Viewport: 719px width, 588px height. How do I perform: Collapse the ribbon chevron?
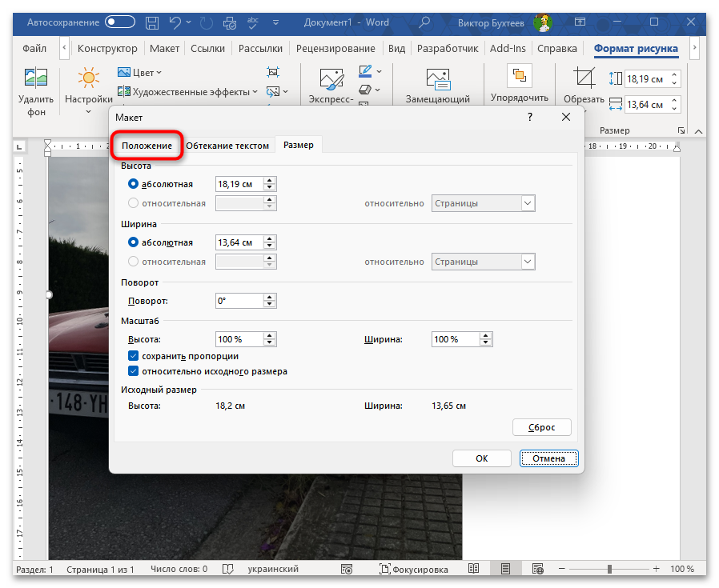click(x=698, y=131)
